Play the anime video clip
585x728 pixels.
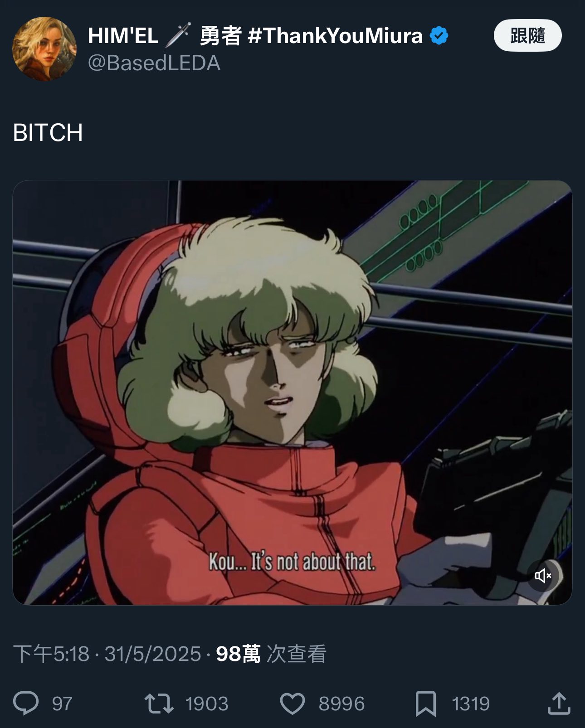pos(292,393)
